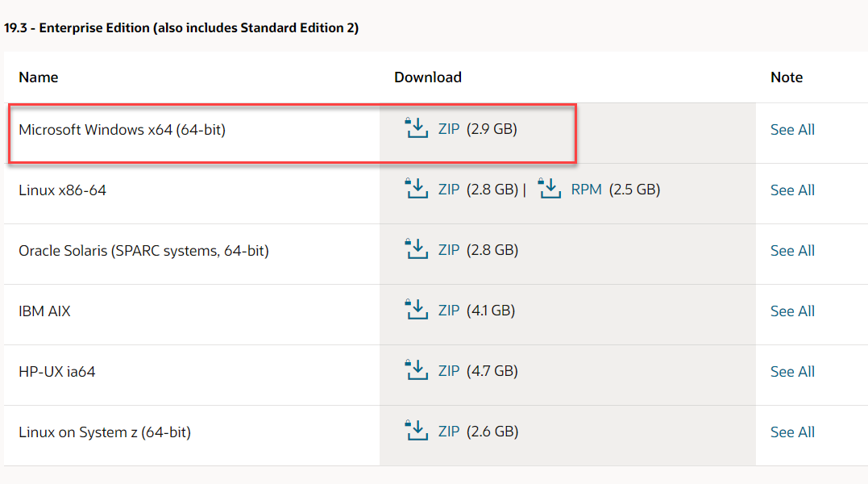Download Linux on System z ZIP link
Viewport: 868px width, 484px height.
(x=449, y=432)
